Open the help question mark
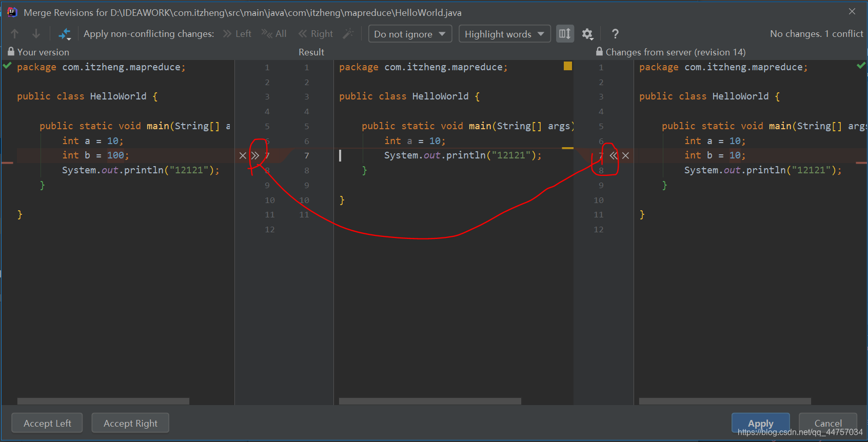Screen dimensions: 868x442 615,34
